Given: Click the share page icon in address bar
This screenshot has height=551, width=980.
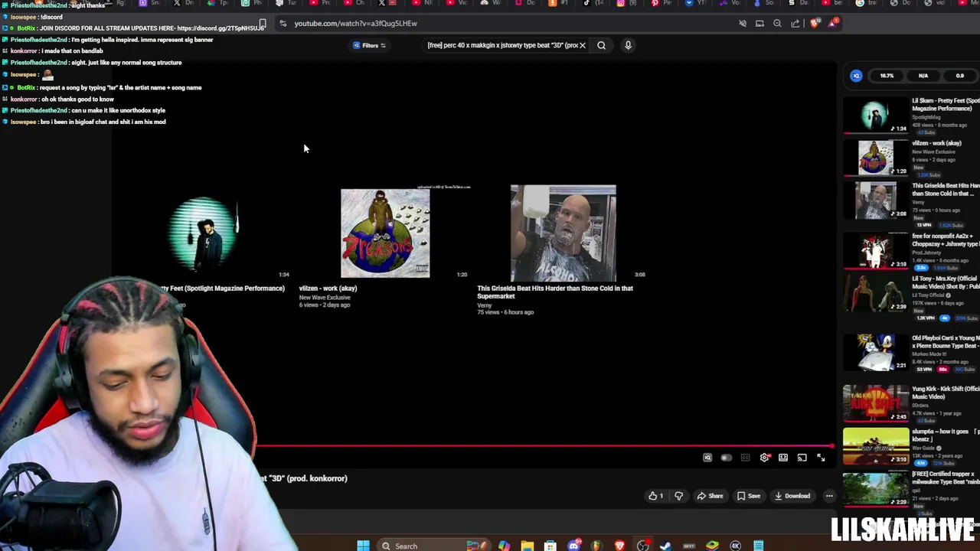Looking at the screenshot, I should [x=795, y=24].
